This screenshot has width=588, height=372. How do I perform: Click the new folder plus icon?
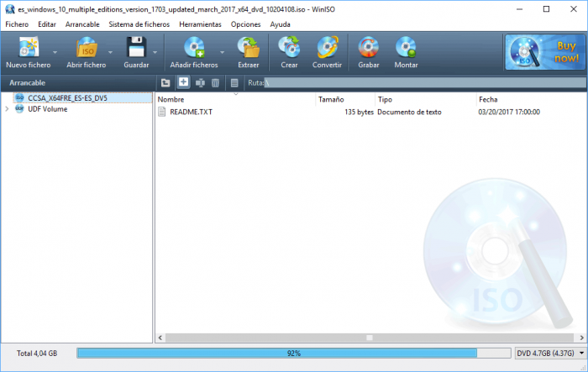click(x=183, y=82)
